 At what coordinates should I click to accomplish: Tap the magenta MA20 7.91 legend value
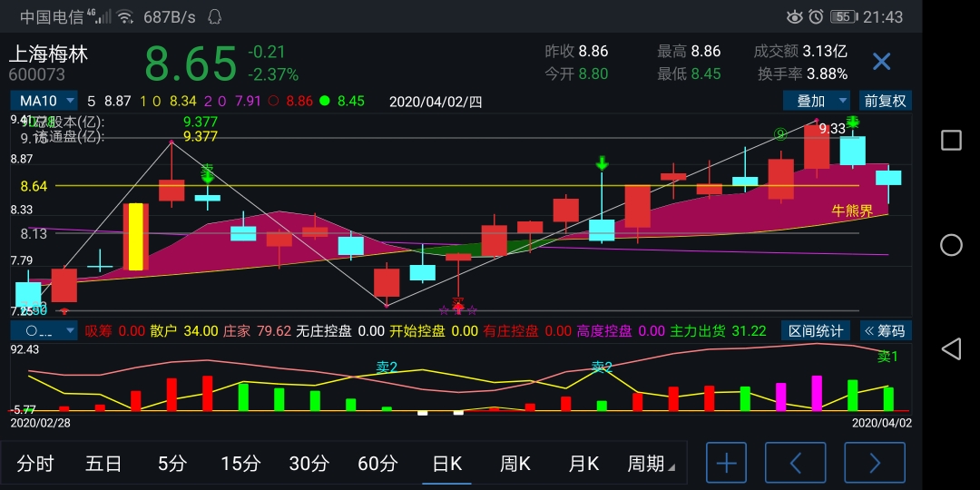(x=248, y=102)
